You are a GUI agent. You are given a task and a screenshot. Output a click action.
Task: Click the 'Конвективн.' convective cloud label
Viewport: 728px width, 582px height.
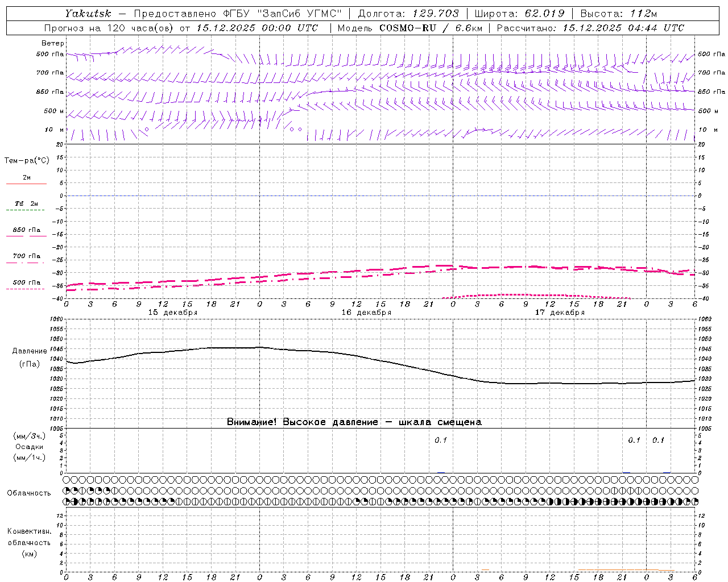[x=29, y=531]
